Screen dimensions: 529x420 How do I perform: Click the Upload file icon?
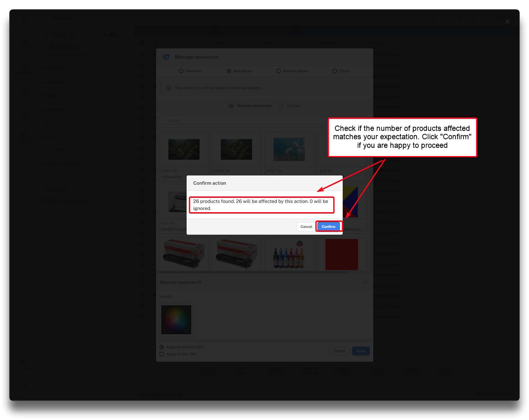(281, 106)
